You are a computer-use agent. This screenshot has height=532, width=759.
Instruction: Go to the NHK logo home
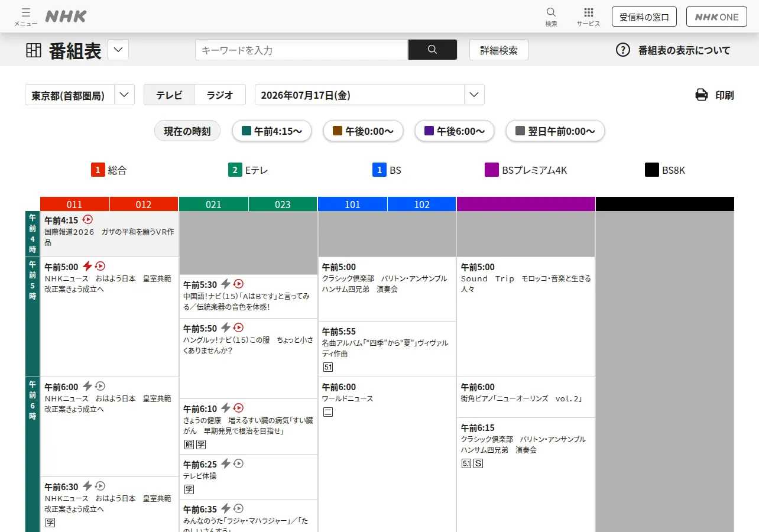tap(66, 17)
